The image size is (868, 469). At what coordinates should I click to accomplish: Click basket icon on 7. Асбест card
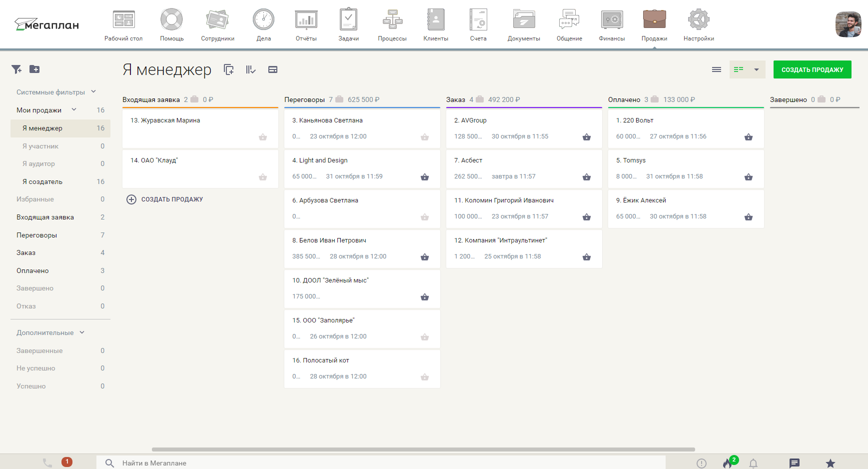587,176
